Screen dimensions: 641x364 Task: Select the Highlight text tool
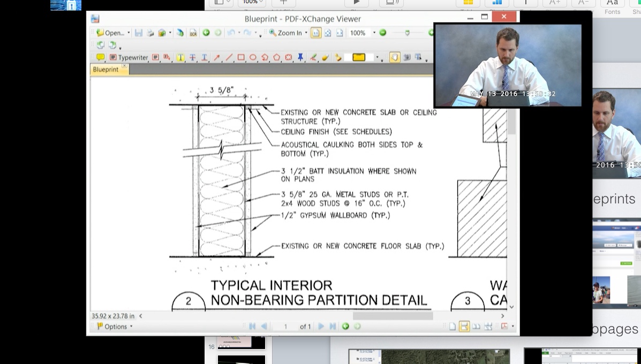[x=180, y=57]
